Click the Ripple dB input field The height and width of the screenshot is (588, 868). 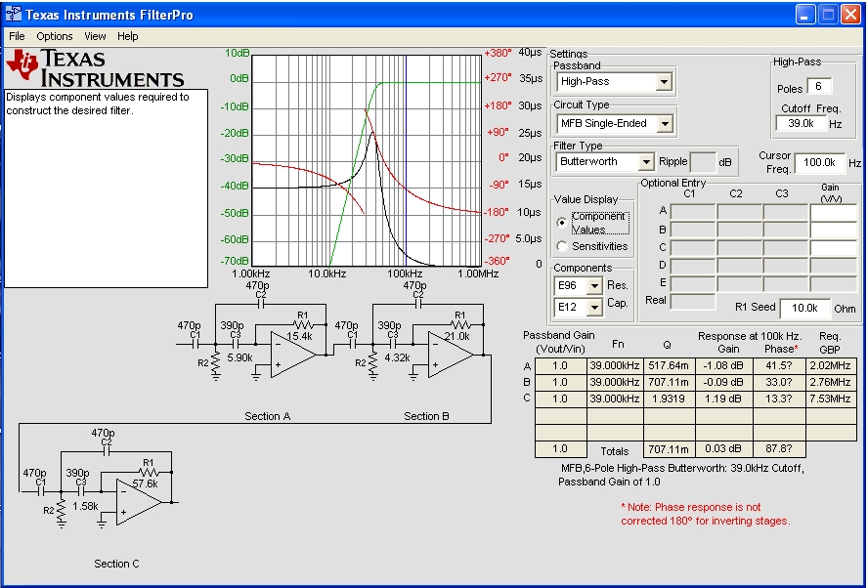click(x=703, y=162)
